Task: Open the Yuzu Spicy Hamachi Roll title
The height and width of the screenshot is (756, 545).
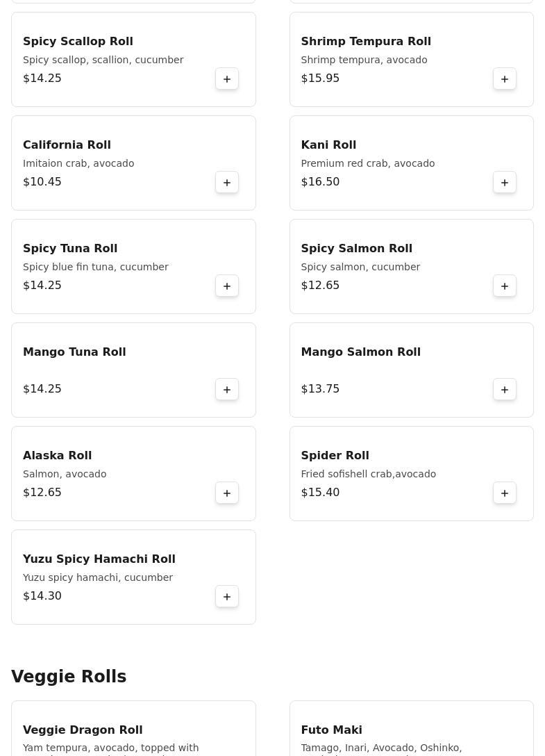Action: pyautogui.click(x=99, y=559)
